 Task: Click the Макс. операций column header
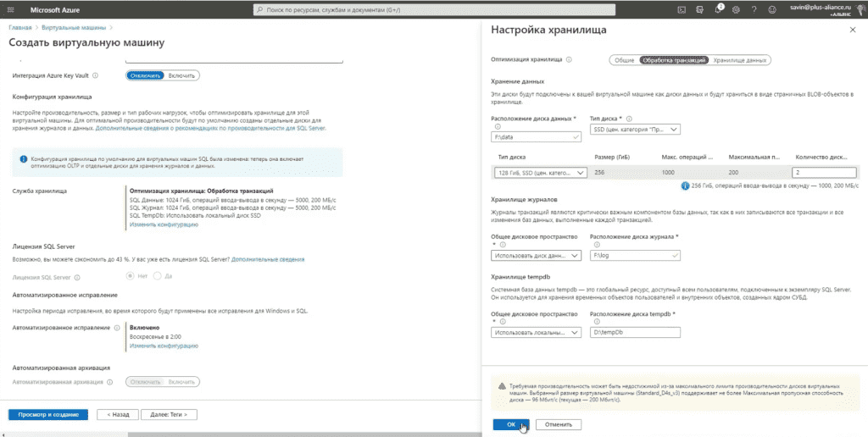pos(687,157)
